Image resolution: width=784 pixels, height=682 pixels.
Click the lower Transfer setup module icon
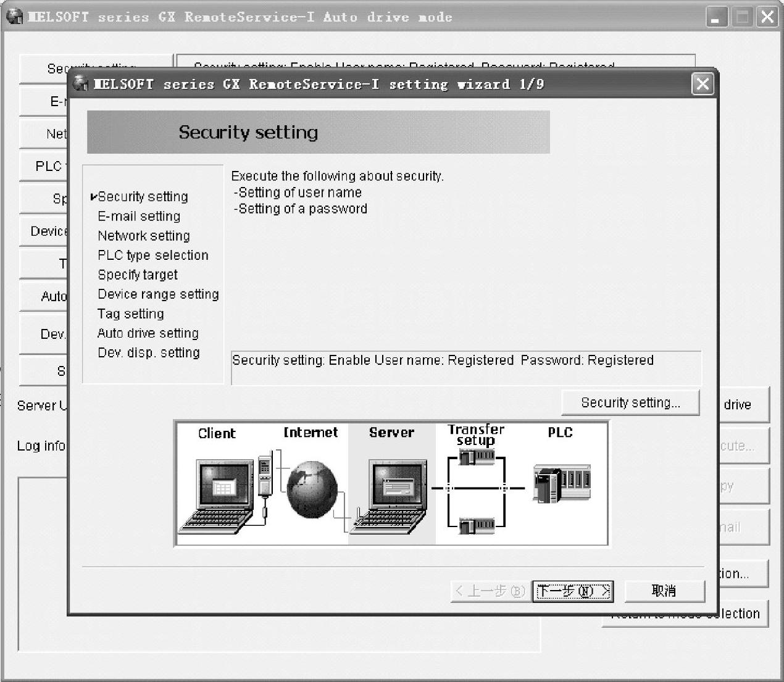[x=477, y=526]
